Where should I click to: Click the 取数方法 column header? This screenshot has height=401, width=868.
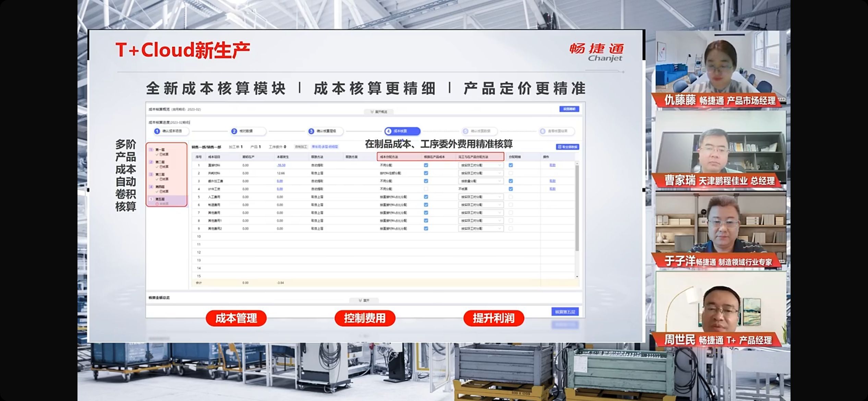(317, 157)
